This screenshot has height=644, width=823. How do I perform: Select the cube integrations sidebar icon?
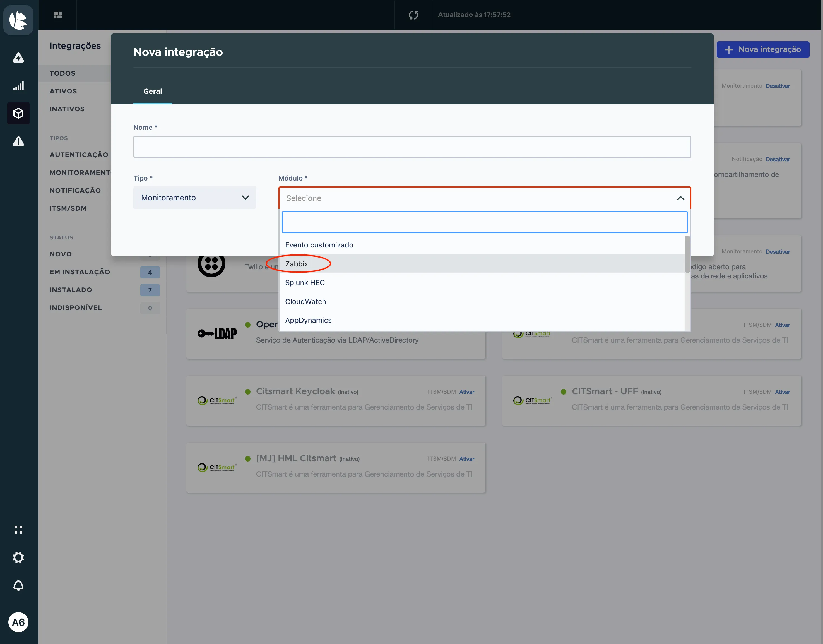coord(18,113)
